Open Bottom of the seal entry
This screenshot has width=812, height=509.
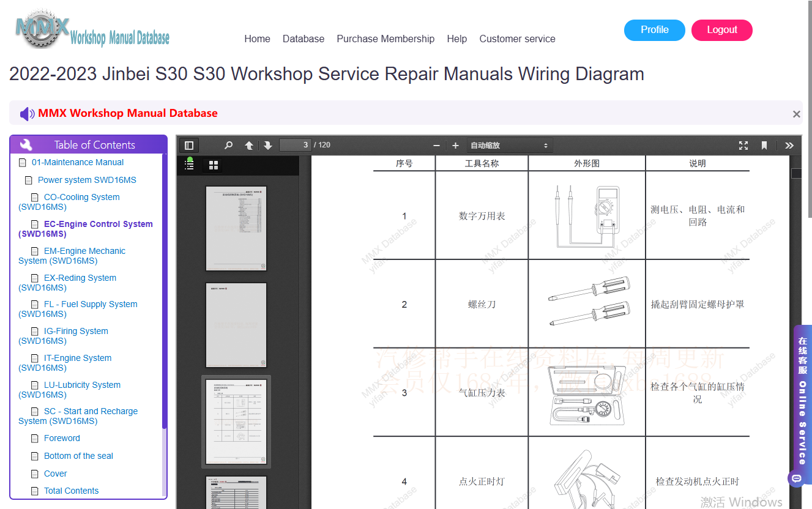78,456
